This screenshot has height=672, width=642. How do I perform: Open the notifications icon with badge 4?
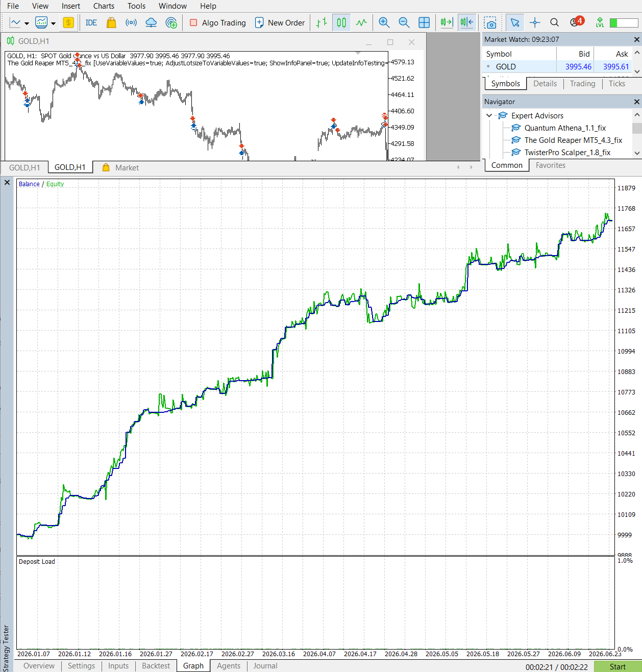click(x=577, y=22)
